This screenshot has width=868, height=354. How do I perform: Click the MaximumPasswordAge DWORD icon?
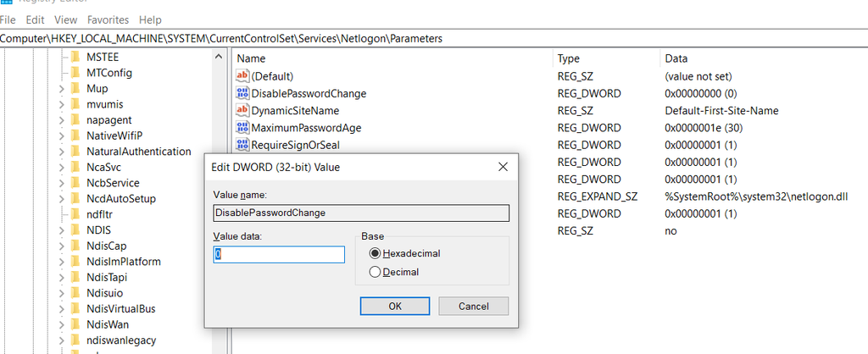tap(242, 128)
